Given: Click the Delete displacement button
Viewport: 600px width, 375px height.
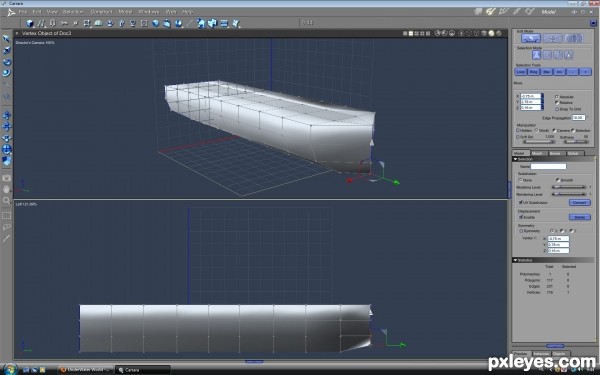Looking at the screenshot, I should (580, 217).
